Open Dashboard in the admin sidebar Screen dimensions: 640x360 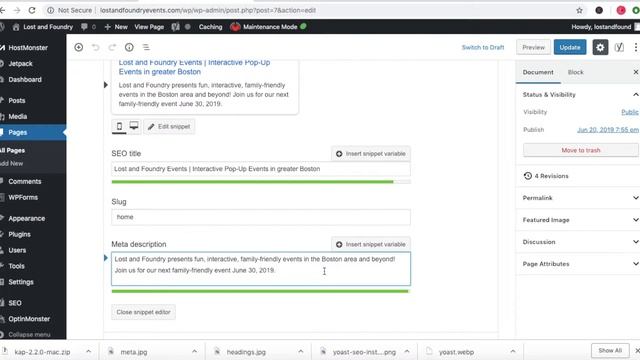click(x=25, y=80)
